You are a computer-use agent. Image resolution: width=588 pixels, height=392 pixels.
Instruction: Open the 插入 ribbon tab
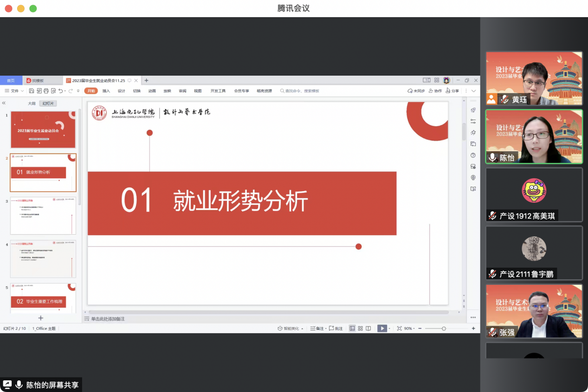point(106,91)
